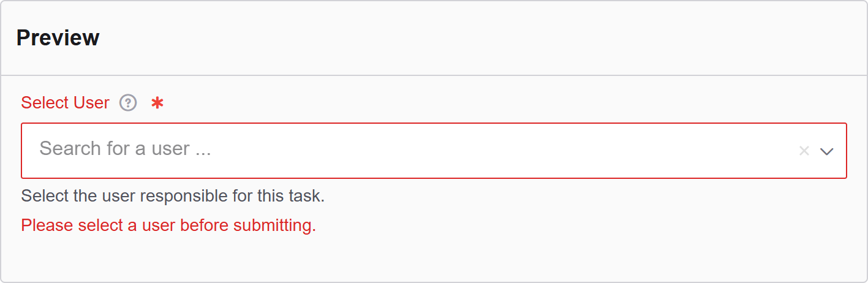The image size is (868, 283).
Task: Open the Select User help tooltip icon
Action: (128, 103)
